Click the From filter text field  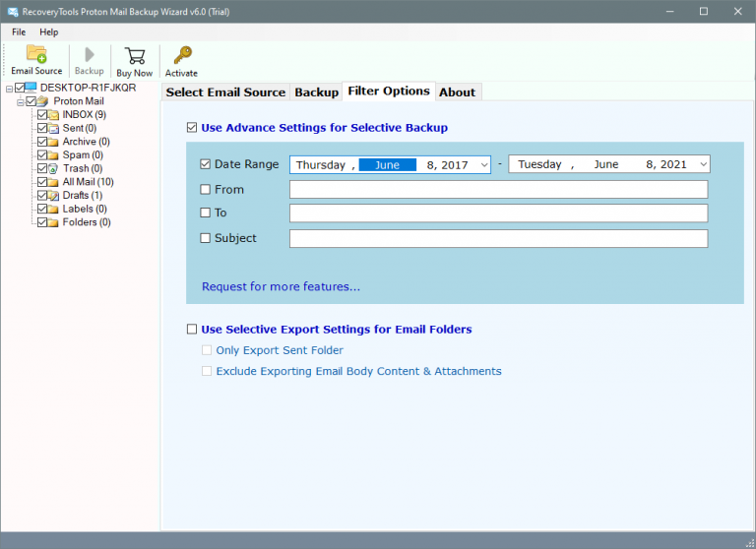click(x=498, y=190)
